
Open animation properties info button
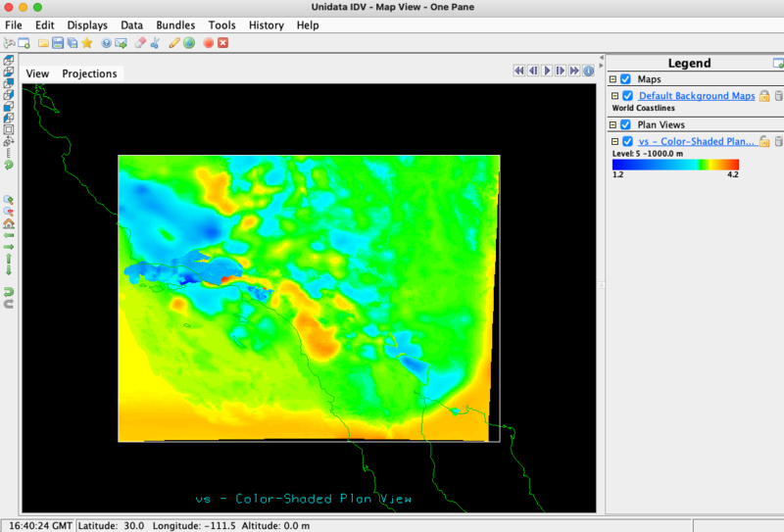pyautogui.click(x=589, y=71)
